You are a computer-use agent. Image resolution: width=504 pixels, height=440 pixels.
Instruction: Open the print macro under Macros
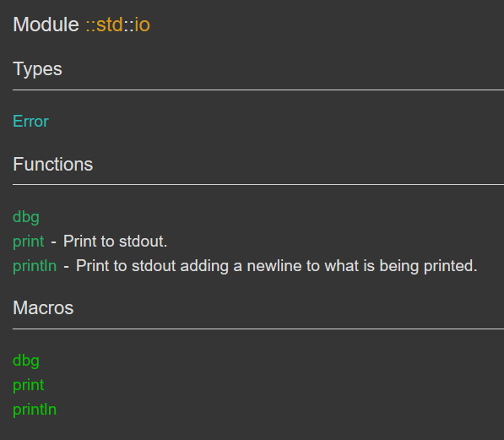coord(29,385)
